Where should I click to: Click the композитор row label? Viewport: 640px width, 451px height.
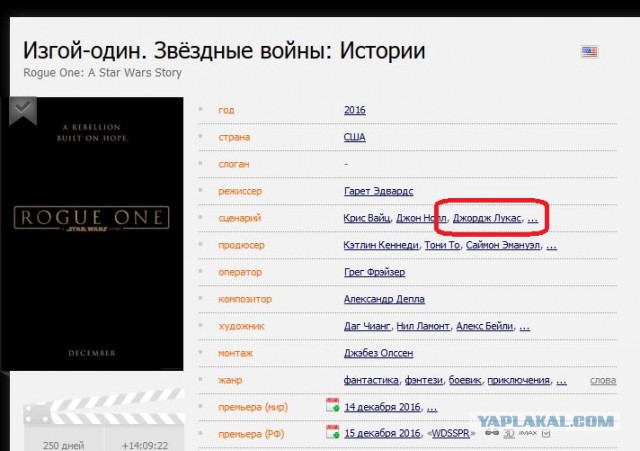245,299
